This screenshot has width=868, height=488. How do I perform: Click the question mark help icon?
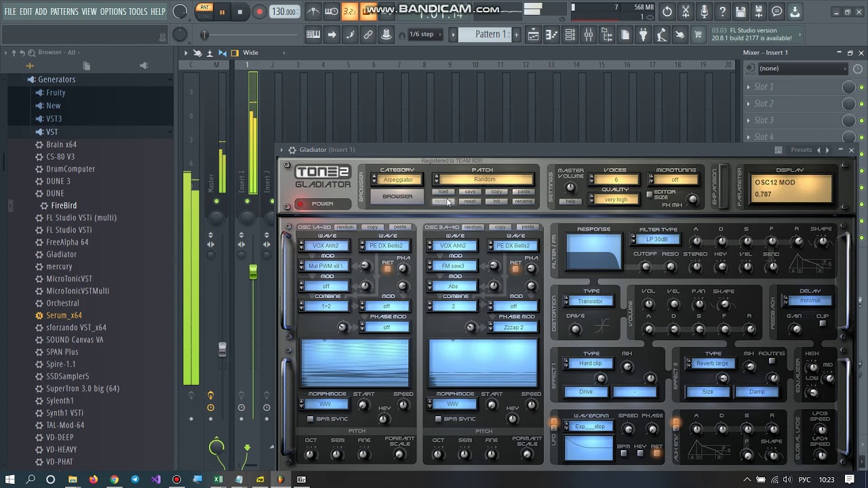tap(722, 12)
